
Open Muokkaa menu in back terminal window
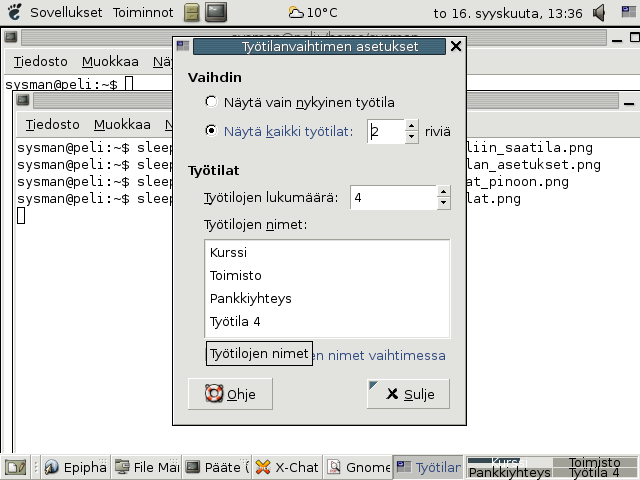coord(110,62)
